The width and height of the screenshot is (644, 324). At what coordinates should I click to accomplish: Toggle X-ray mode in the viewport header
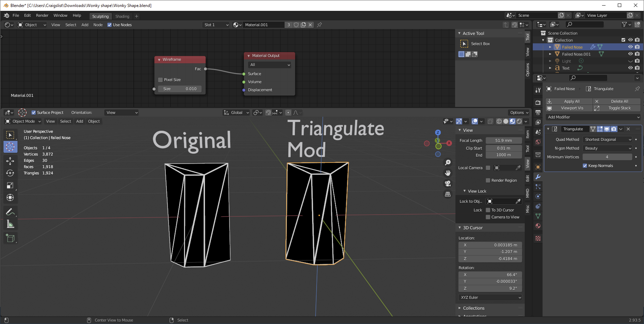(x=490, y=121)
